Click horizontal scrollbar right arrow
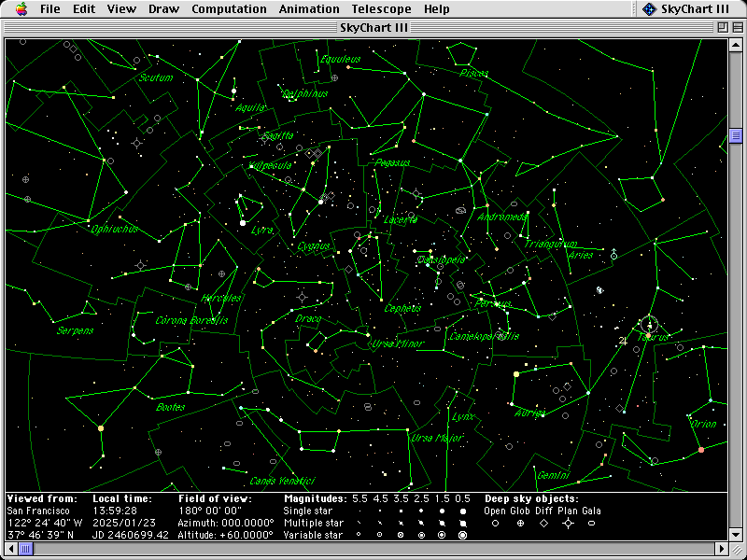The width and height of the screenshot is (747, 560). (x=723, y=549)
